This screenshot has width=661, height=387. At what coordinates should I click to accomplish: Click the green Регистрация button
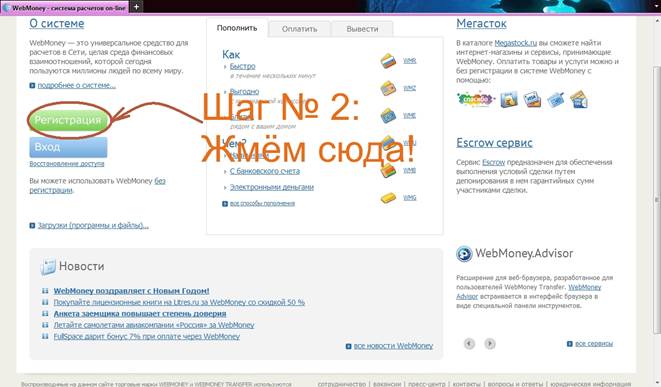coord(68,120)
